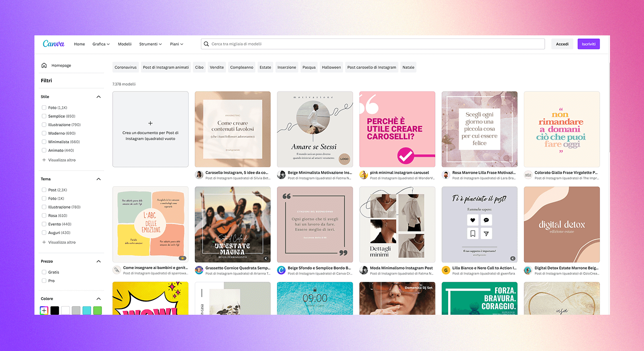This screenshot has height=351, width=644.
Task: Click author avatar of Colorato Giallo Frase template
Action: 528,175
